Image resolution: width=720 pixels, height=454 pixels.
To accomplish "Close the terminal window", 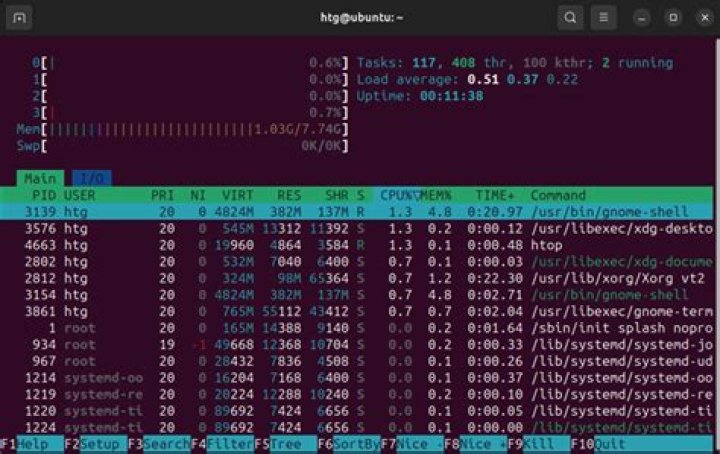I will [705, 18].
